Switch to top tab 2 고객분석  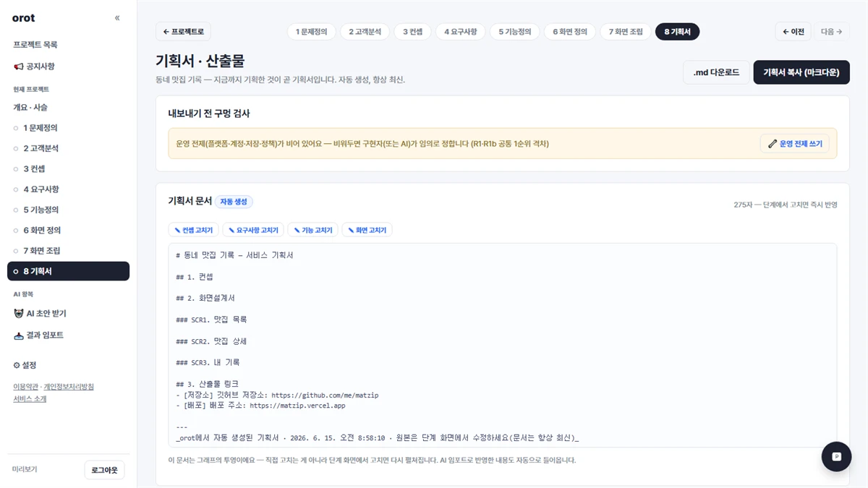click(365, 32)
